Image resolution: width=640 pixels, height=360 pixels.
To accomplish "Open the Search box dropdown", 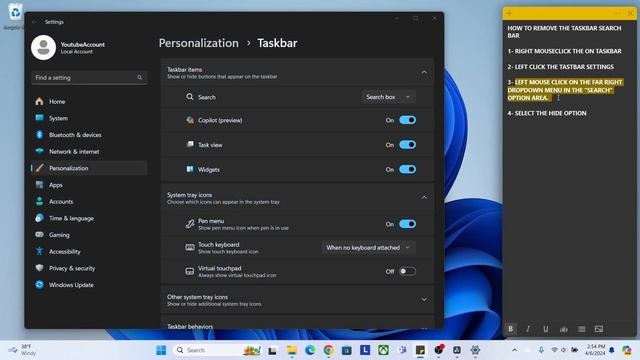I will [x=388, y=97].
